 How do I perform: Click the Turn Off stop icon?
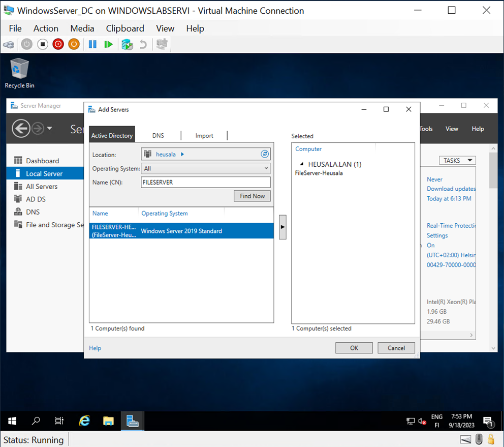[43, 44]
